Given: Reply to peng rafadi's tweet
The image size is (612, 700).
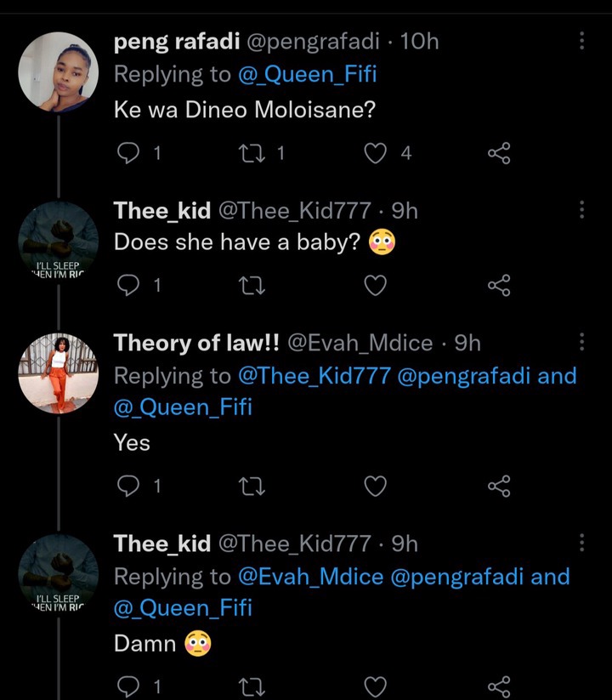Looking at the screenshot, I should point(128,153).
